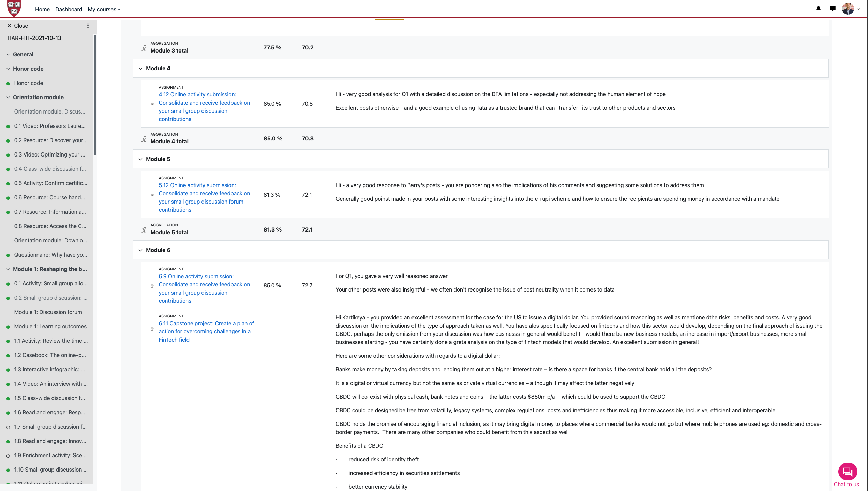Click the user profile avatar

tap(849, 9)
